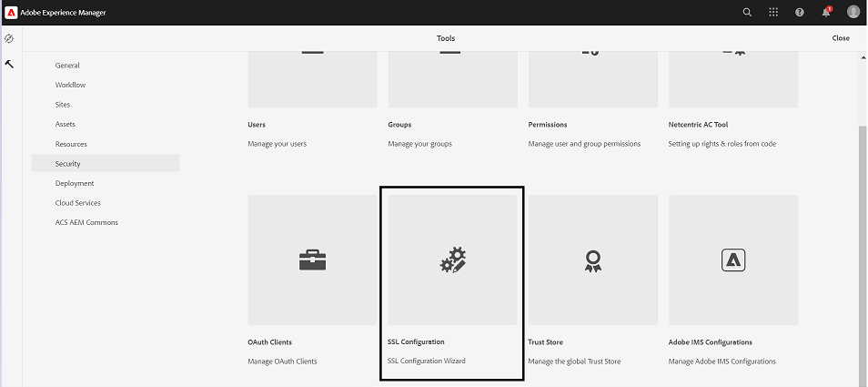Open the Adobe IMS Configurations tile
Image resolution: width=868 pixels, height=387 pixels.
click(732, 260)
